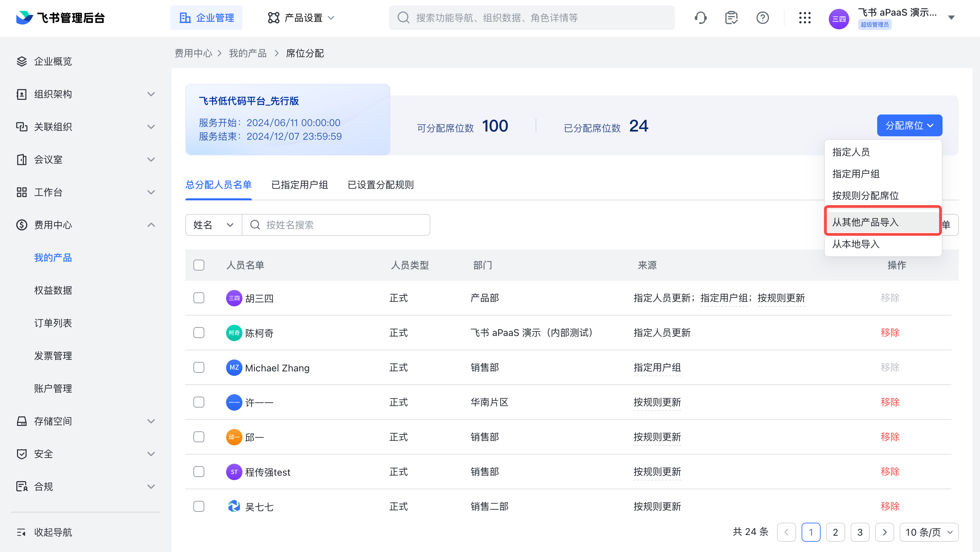This screenshot has width=980, height=552.
Task: Click 移除 for 陈柯奇
Action: click(890, 333)
